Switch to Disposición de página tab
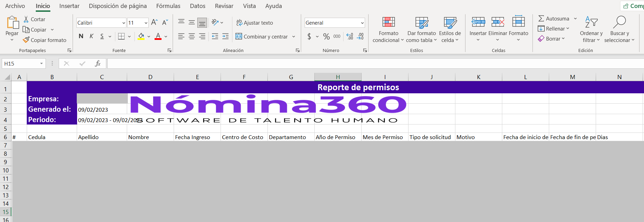644x222 pixels. pos(118,6)
